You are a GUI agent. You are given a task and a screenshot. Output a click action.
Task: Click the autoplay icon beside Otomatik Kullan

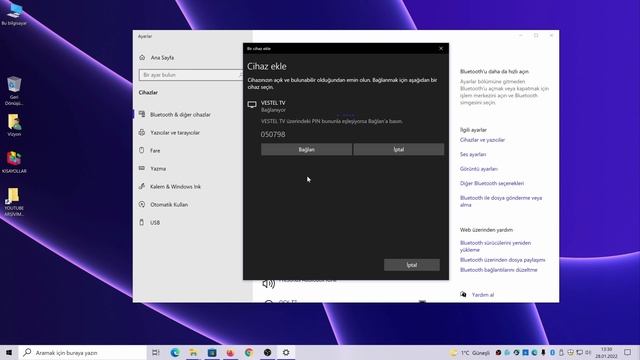(142, 204)
